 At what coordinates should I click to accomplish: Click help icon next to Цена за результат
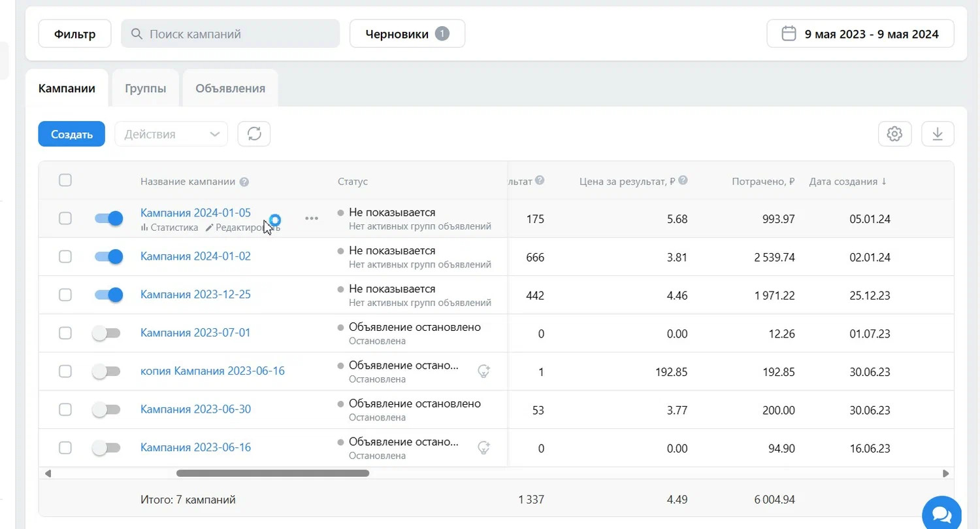coord(683,180)
